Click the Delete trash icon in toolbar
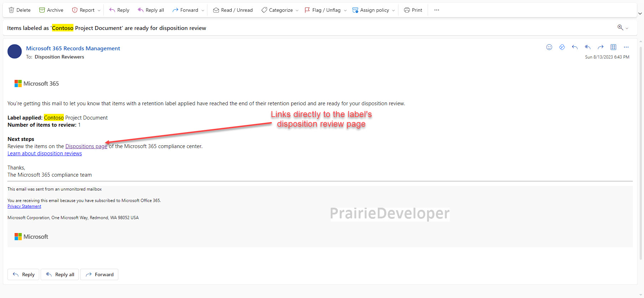Viewport: 644px width, 298px height. [11, 10]
